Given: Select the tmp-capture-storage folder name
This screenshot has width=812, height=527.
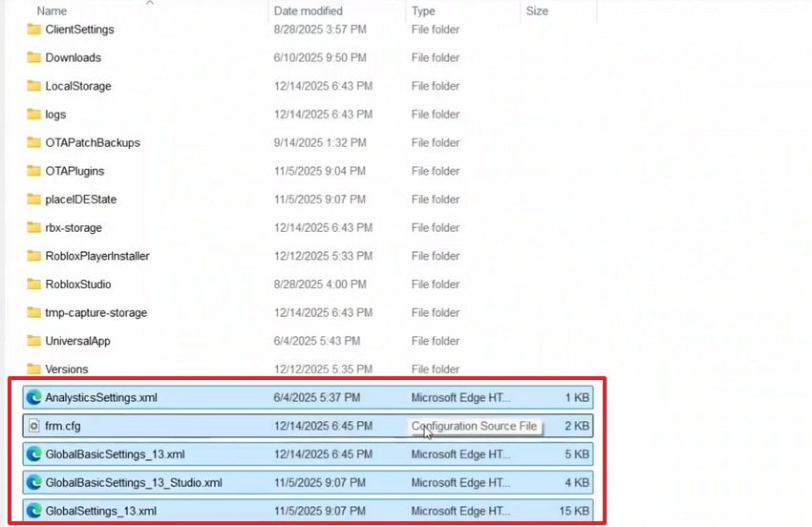Looking at the screenshot, I should click(96, 313).
